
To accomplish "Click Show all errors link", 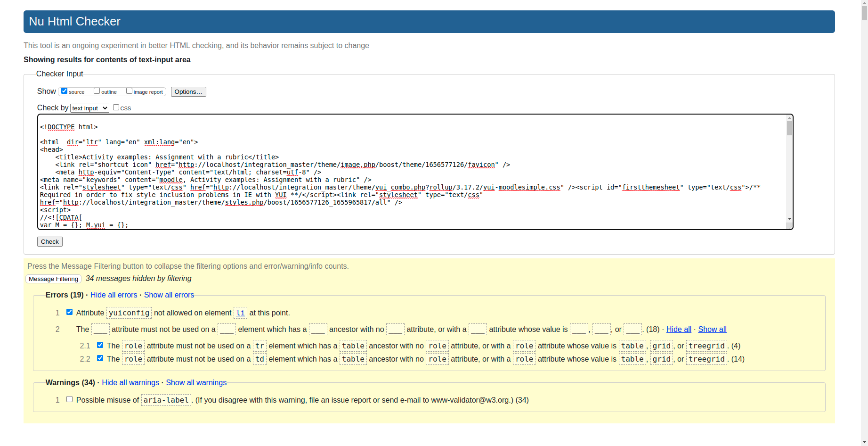I will 169,295.
